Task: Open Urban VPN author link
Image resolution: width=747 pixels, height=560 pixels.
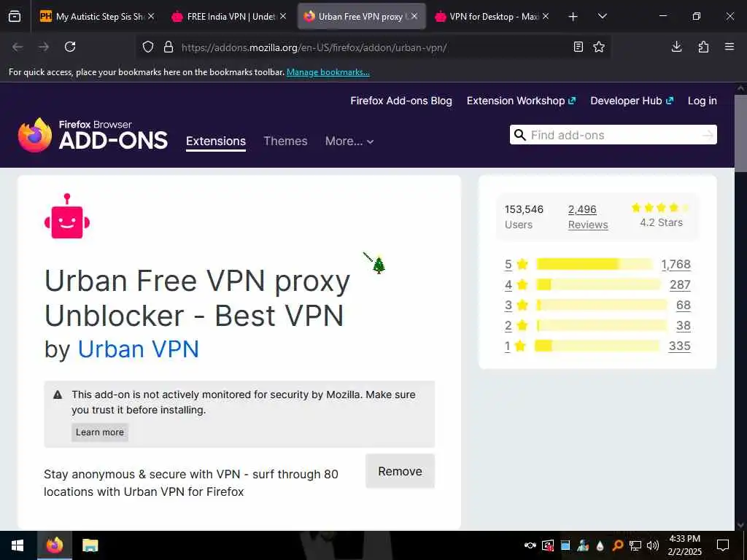Action: pyautogui.click(x=138, y=349)
